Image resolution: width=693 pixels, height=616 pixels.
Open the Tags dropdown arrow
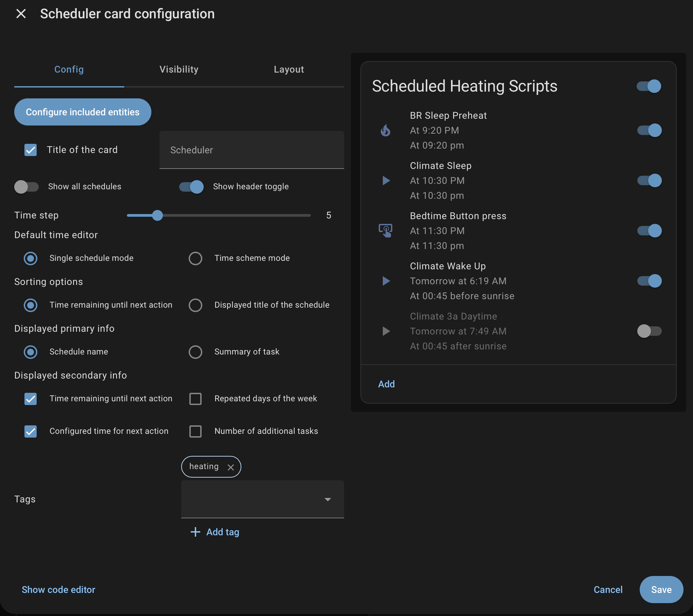coord(327,499)
